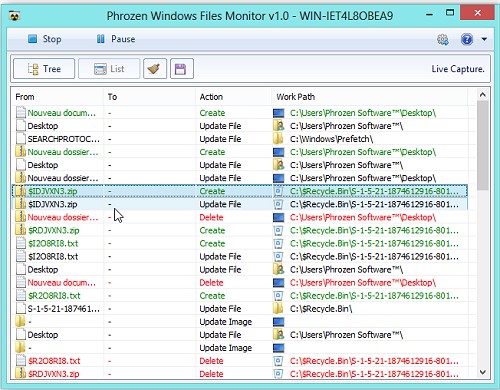Screen dimensions: 500x390
Task: Click the folder icon beside C:\$Recycle.Bin\
Action: pyautogui.click(x=278, y=308)
